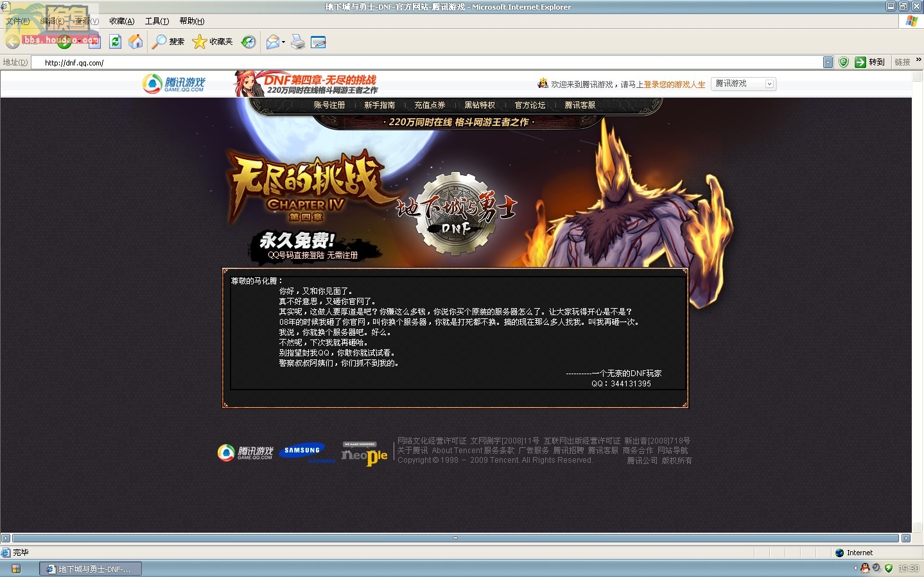The height and width of the screenshot is (577, 924).
Task: Expand hidden tray icons arrow
Action: tap(855, 568)
